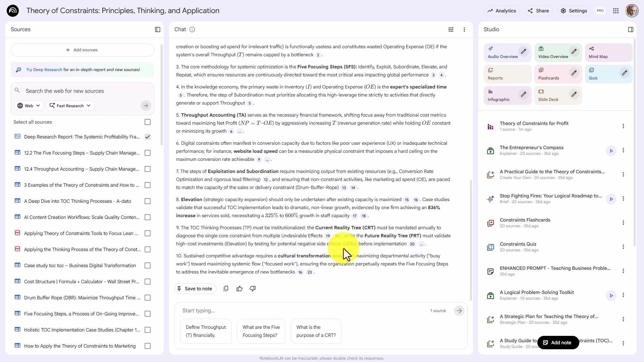
Task: Click Add sources button
Action: [x=82, y=50]
